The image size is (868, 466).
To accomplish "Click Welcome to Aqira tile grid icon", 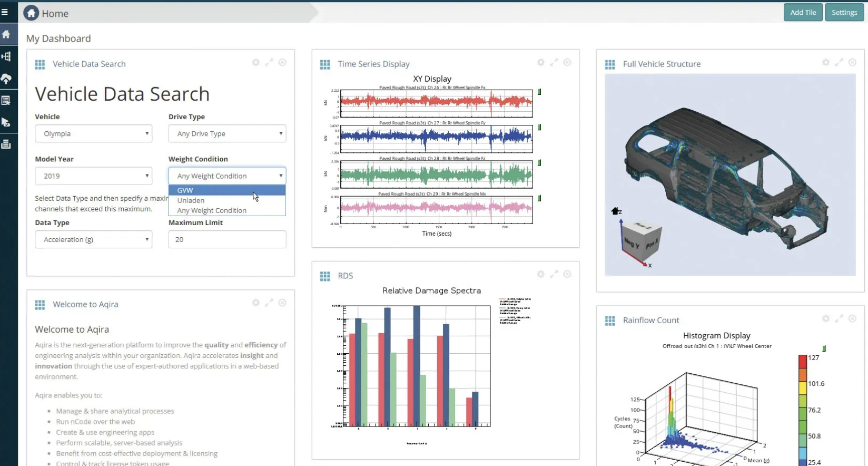I will [40, 305].
